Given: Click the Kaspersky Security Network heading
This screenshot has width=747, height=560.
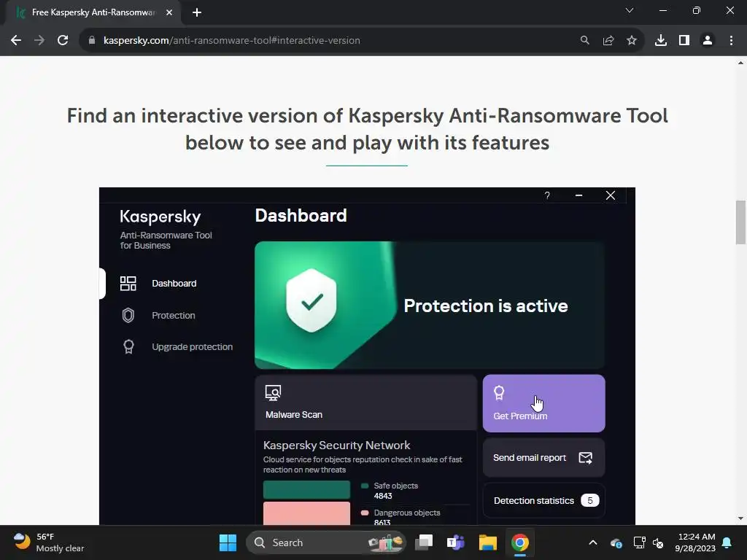Looking at the screenshot, I should tap(336, 446).
